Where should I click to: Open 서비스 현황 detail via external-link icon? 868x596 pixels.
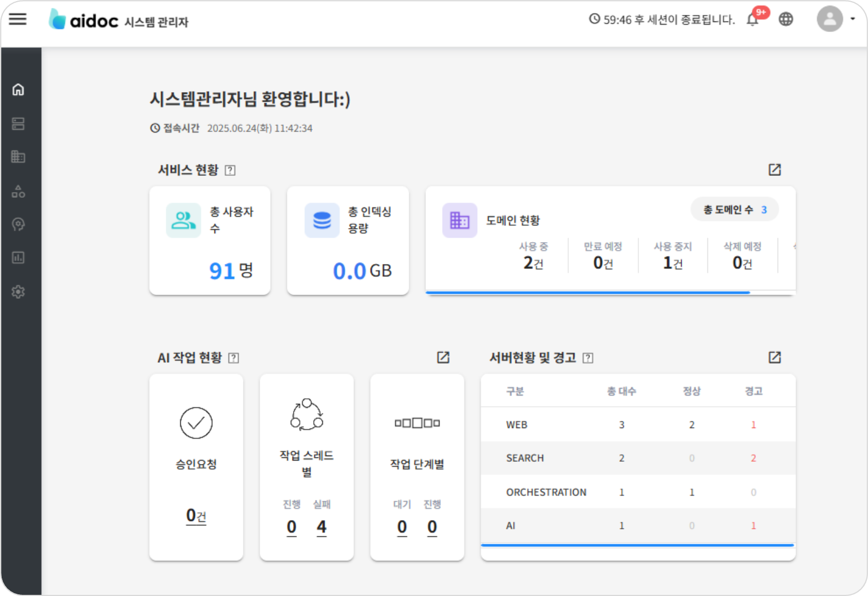[774, 170]
